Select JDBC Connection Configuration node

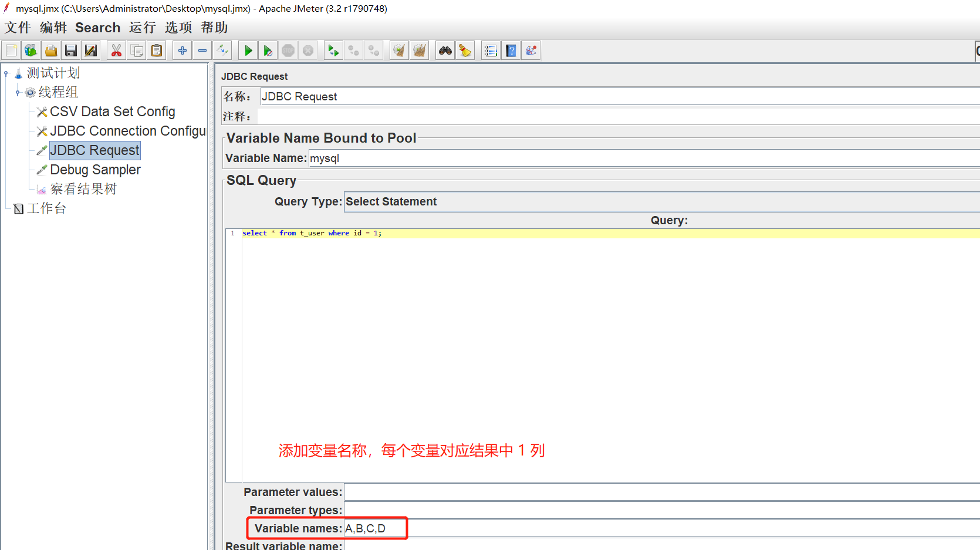[x=128, y=131]
